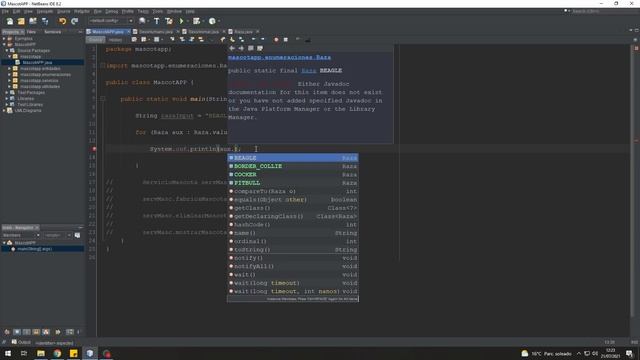Click the Clean and Build icon
The image size is (640, 360).
[x=169, y=21]
